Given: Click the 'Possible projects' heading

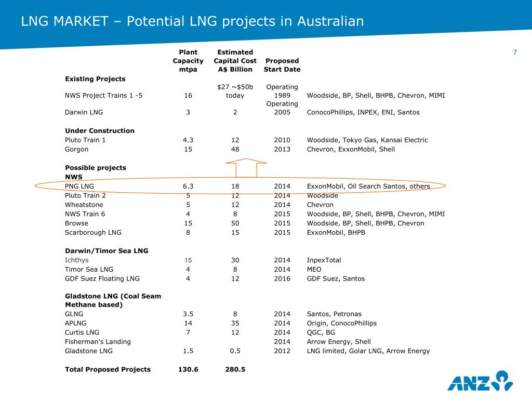Looking at the screenshot, I should [96, 168].
